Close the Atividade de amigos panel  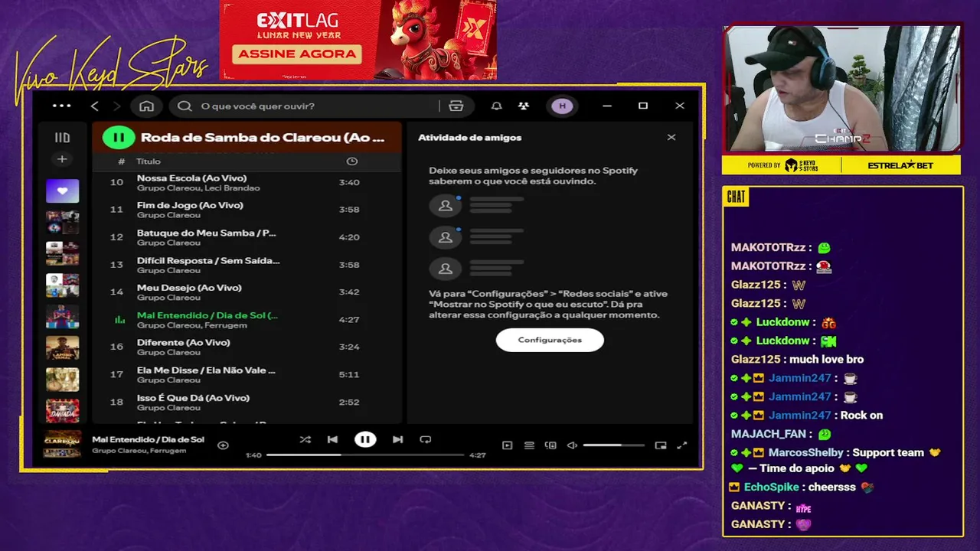coord(671,137)
